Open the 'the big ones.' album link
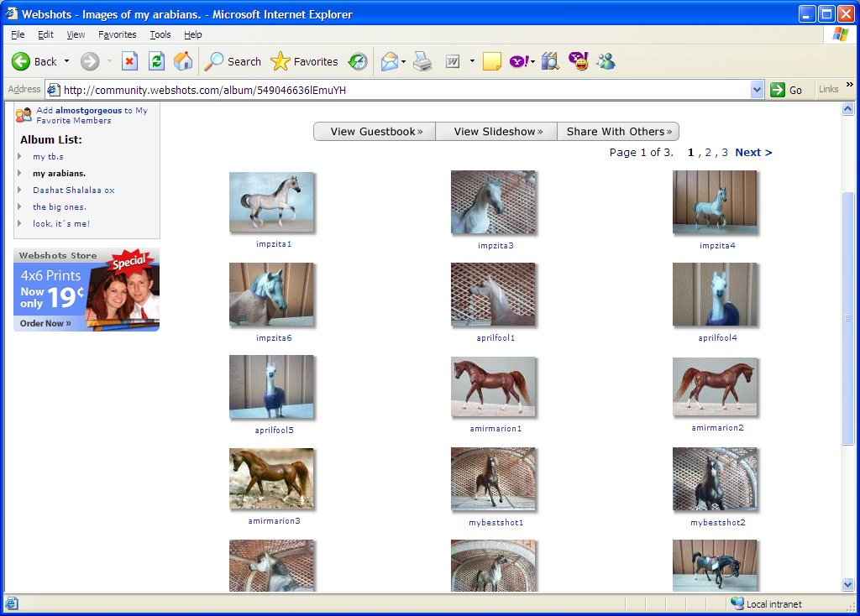Screen dimensions: 860x616 (60, 207)
